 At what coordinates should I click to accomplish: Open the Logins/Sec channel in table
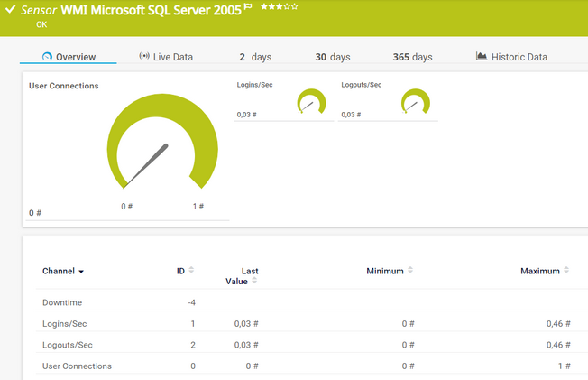point(64,323)
